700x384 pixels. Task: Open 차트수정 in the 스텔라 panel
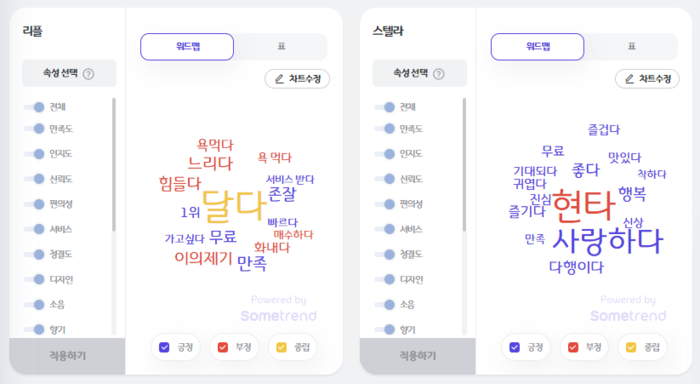tap(647, 79)
